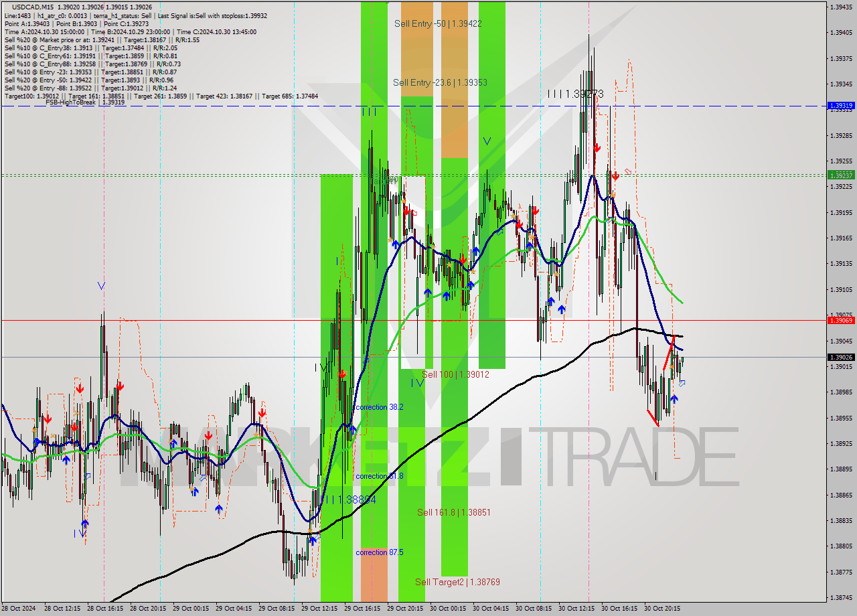Image resolution: width=857 pixels, height=616 pixels.
Task: Click the blue 1.39319 price tag on axis
Action: (841, 106)
